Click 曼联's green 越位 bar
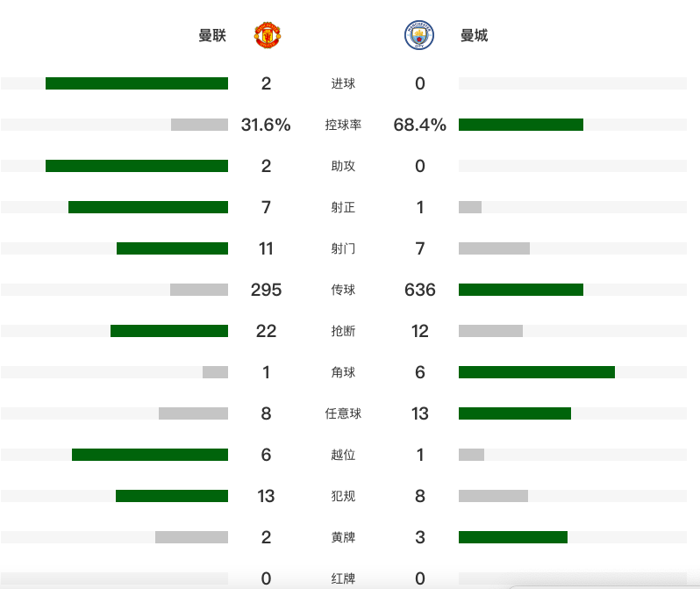The height and width of the screenshot is (589, 700). [x=150, y=455]
